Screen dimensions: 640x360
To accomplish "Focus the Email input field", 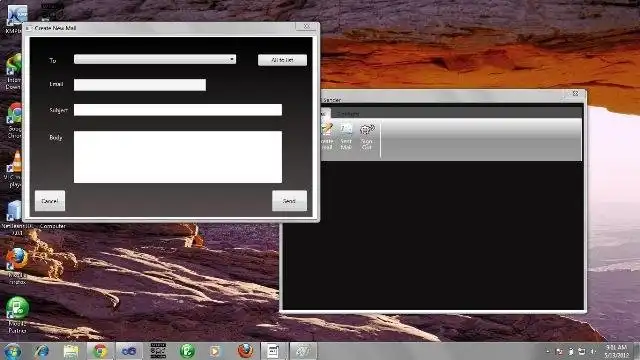I will click(x=140, y=84).
